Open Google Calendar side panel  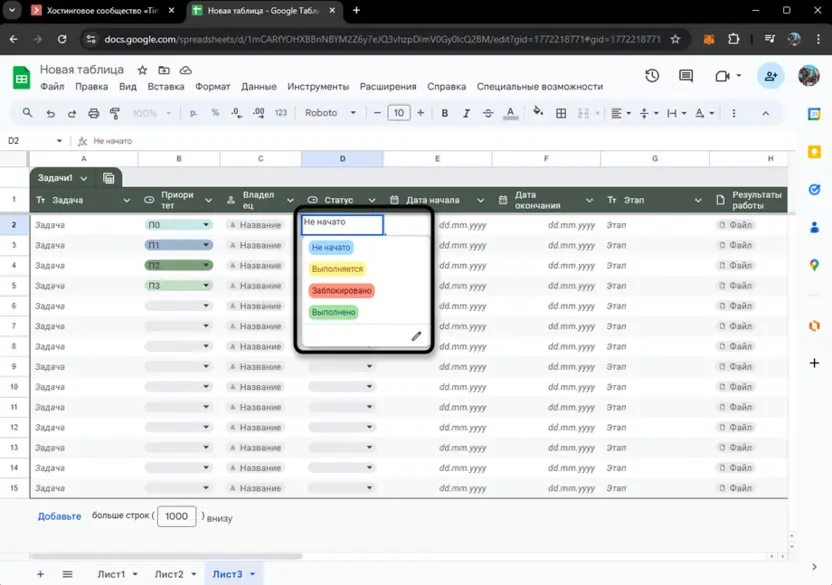click(814, 114)
